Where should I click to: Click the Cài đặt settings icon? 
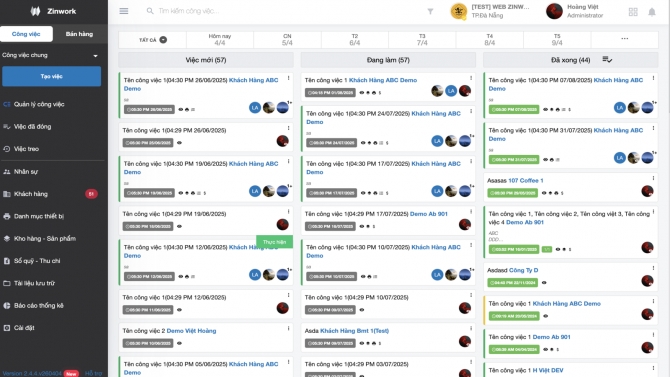click(6, 328)
